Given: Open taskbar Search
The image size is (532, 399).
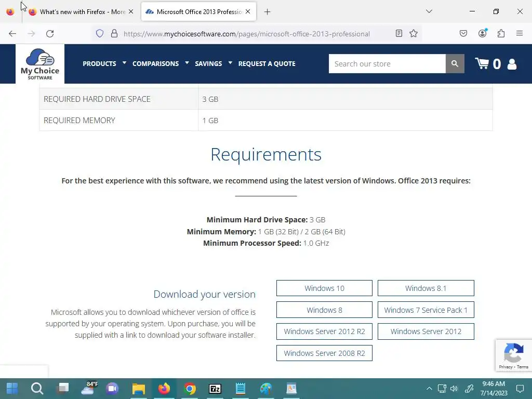Looking at the screenshot, I should [37, 389].
